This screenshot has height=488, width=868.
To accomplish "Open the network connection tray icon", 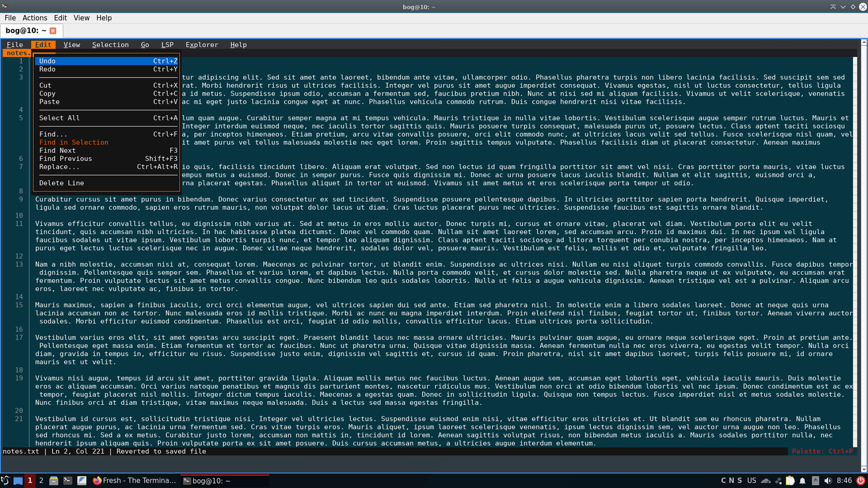I will point(778,480).
